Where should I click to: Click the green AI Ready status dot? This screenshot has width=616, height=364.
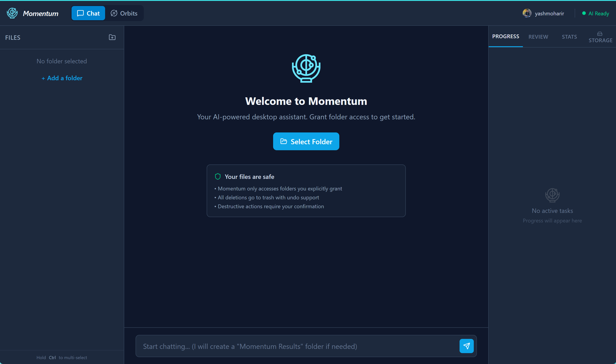coord(584,13)
